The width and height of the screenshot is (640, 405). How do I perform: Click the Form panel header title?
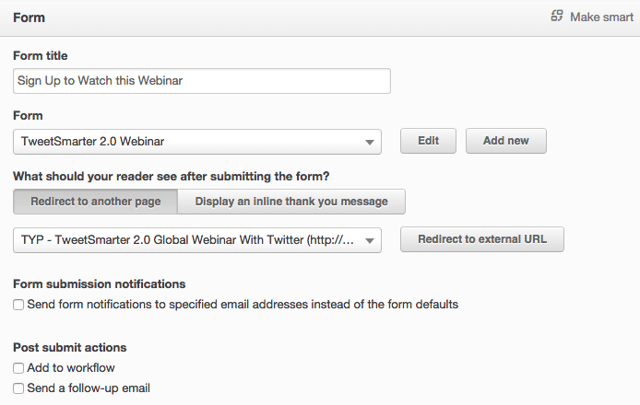click(x=29, y=17)
